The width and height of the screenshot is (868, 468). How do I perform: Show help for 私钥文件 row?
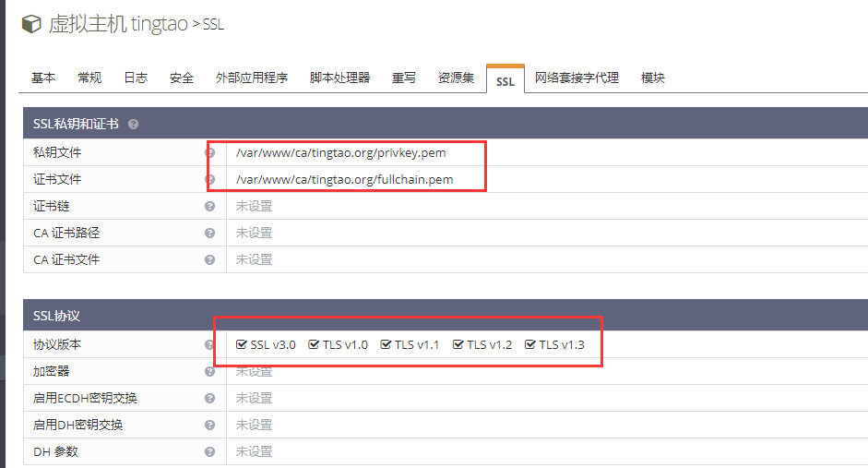coord(209,152)
